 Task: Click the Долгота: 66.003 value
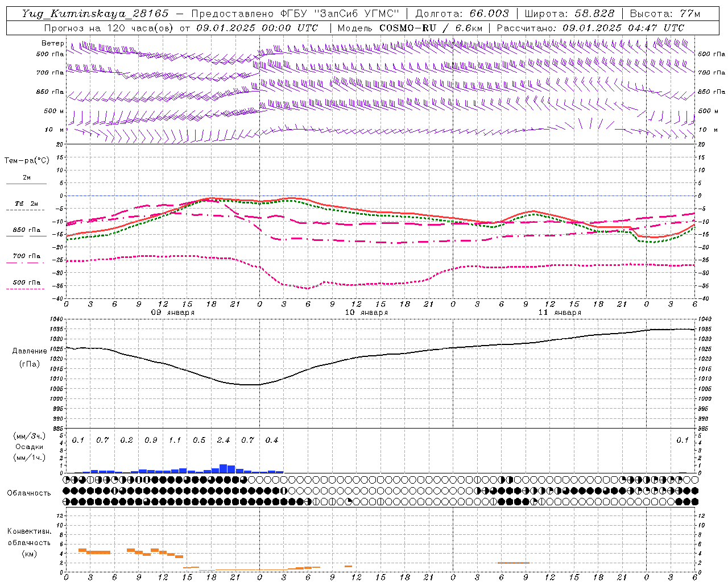462,14
